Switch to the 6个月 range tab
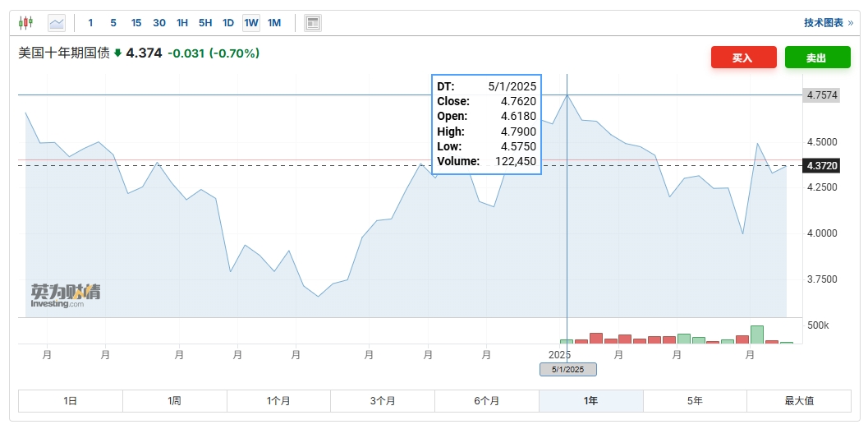Screen dimensions: 868x429 click(487, 401)
